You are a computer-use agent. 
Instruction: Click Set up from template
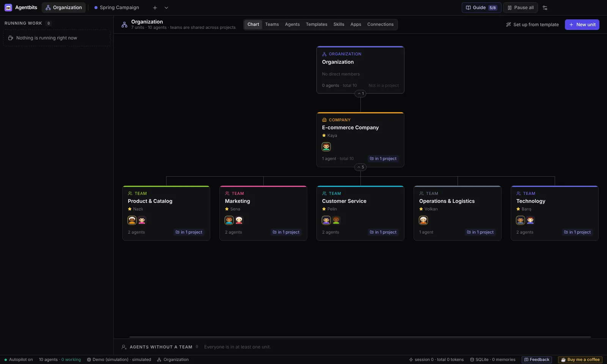[x=532, y=25]
